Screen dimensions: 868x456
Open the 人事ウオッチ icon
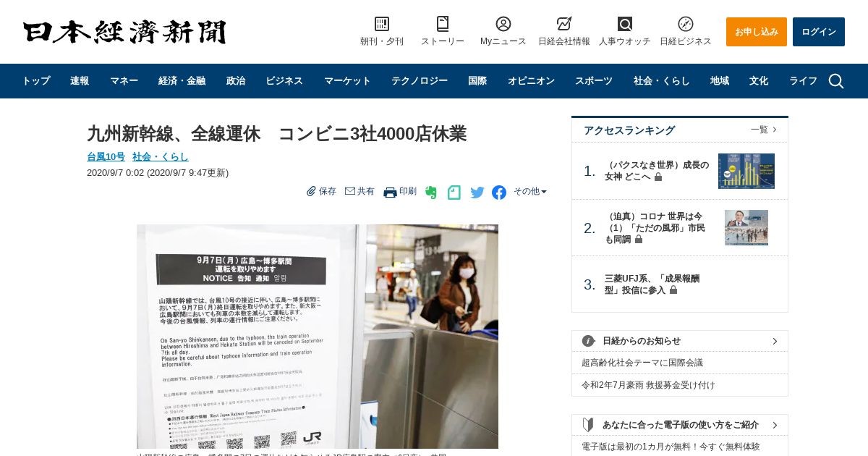pos(625,24)
